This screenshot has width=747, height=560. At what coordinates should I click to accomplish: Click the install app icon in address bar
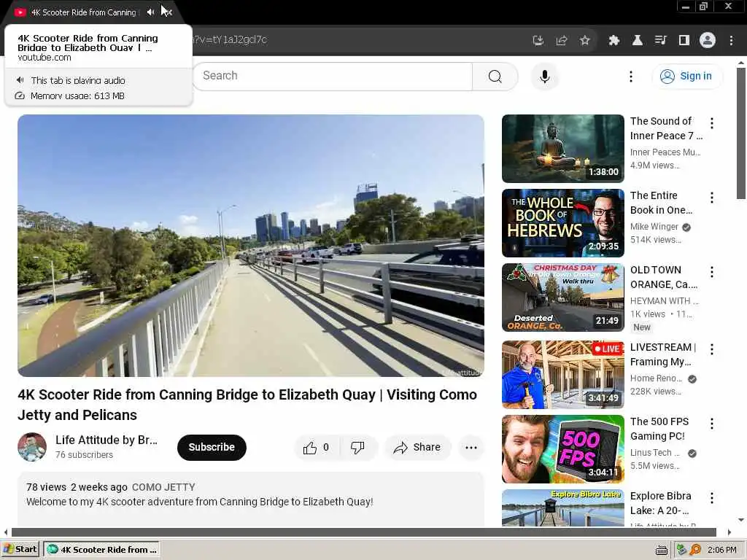(x=538, y=41)
